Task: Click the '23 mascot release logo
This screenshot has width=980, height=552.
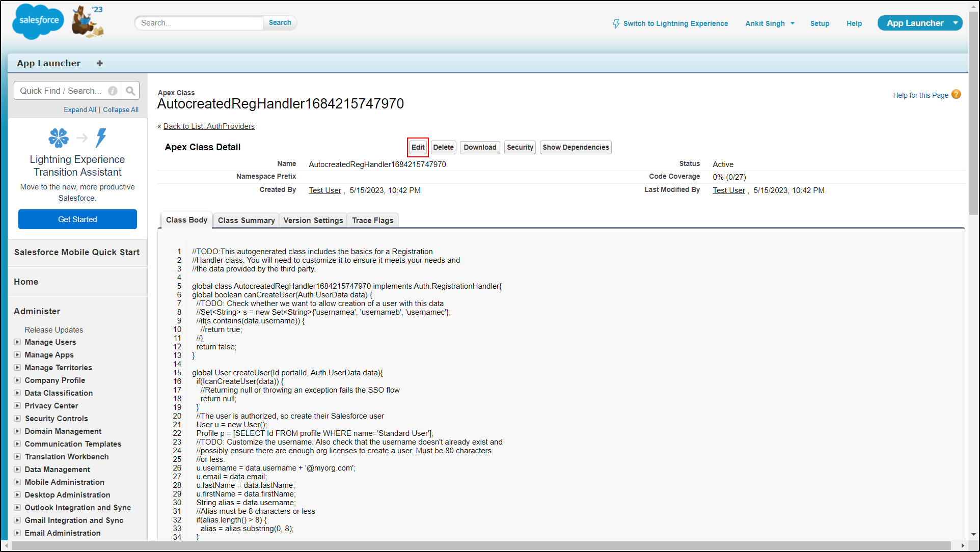Action: 88,21
